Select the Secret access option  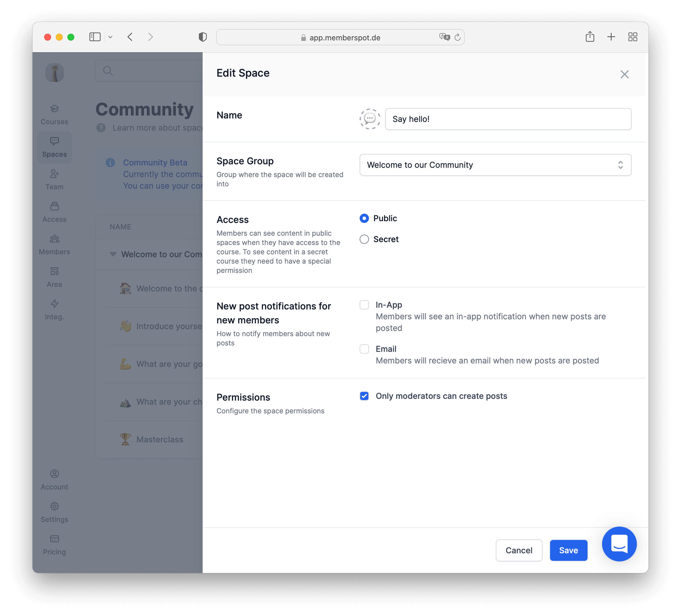[x=364, y=239]
